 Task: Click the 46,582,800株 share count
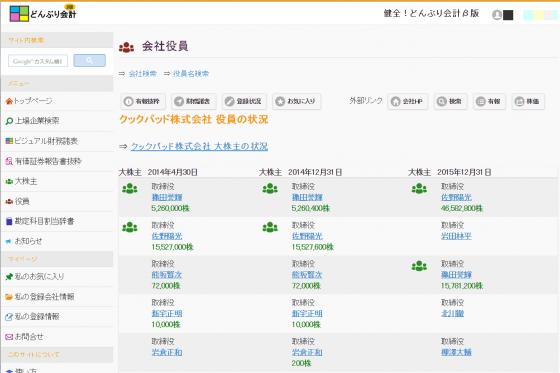coord(462,208)
